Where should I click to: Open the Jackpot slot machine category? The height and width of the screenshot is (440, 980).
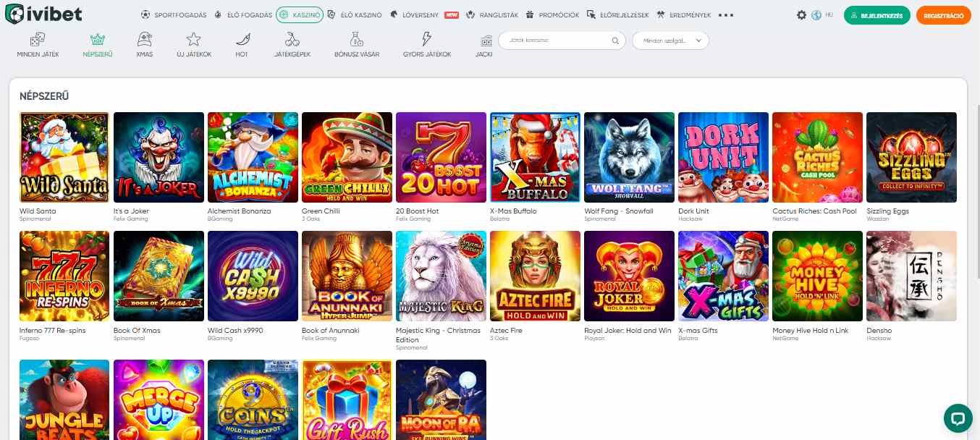click(x=485, y=44)
